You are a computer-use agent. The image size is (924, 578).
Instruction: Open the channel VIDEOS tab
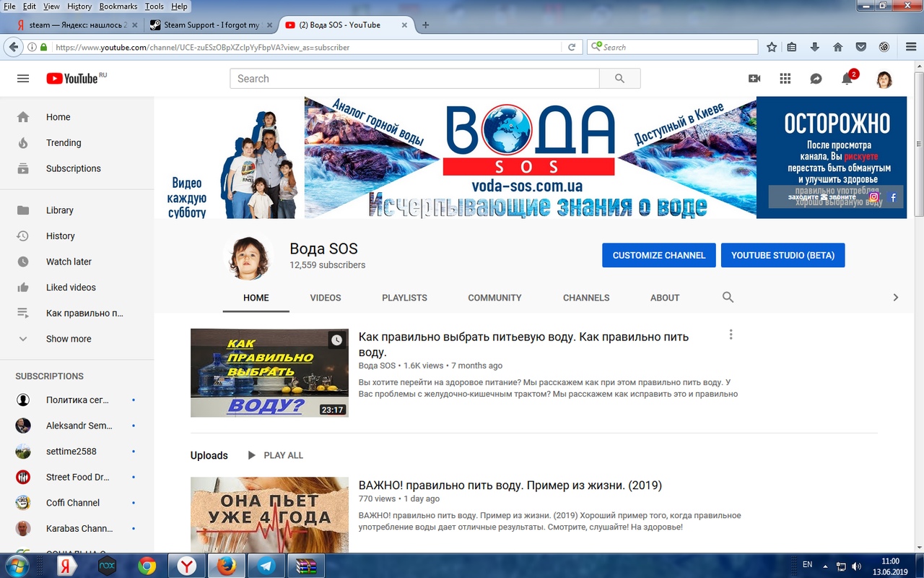point(326,298)
